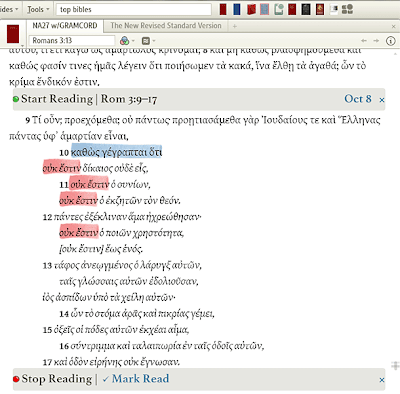Click the red highlighted οὐκ ἔστιν before δίκαιος
Image resolution: width=400 pixels, height=394 pixels.
click(x=62, y=168)
